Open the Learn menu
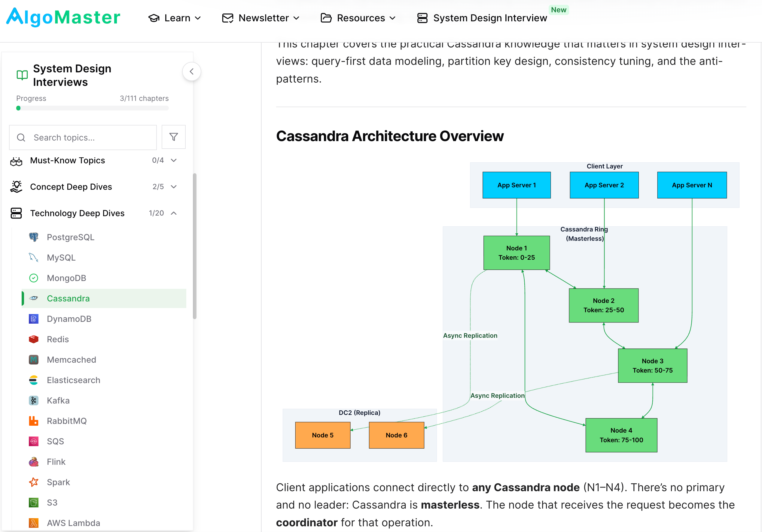 pos(175,18)
